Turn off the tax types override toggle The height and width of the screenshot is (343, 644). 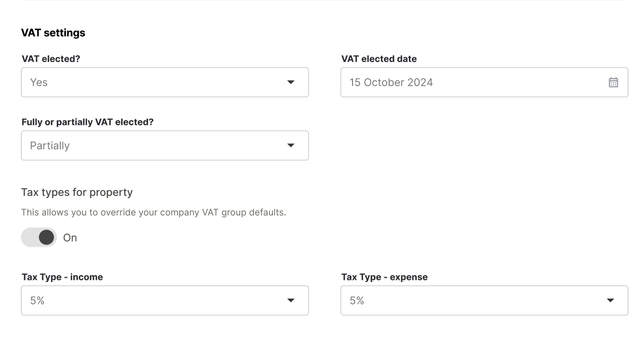pyautogui.click(x=39, y=238)
